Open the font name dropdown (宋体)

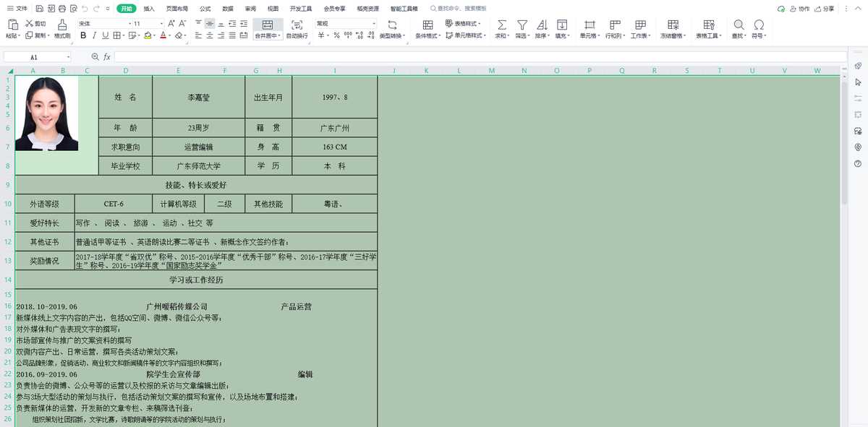click(x=101, y=24)
